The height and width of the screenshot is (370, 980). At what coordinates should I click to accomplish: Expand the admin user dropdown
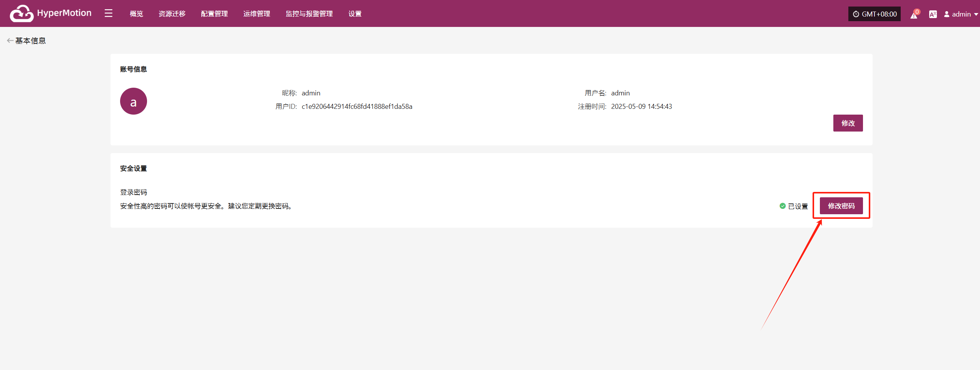click(x=961, y=14)
